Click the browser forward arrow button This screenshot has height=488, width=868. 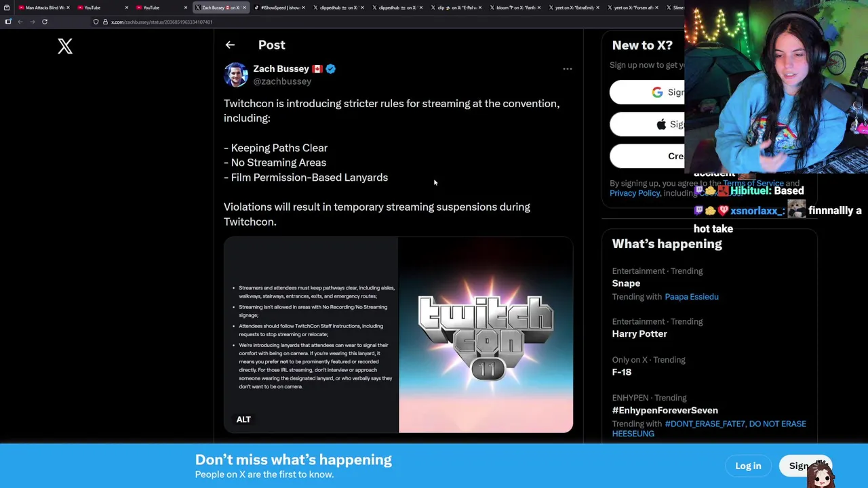(x=32, y=22)
